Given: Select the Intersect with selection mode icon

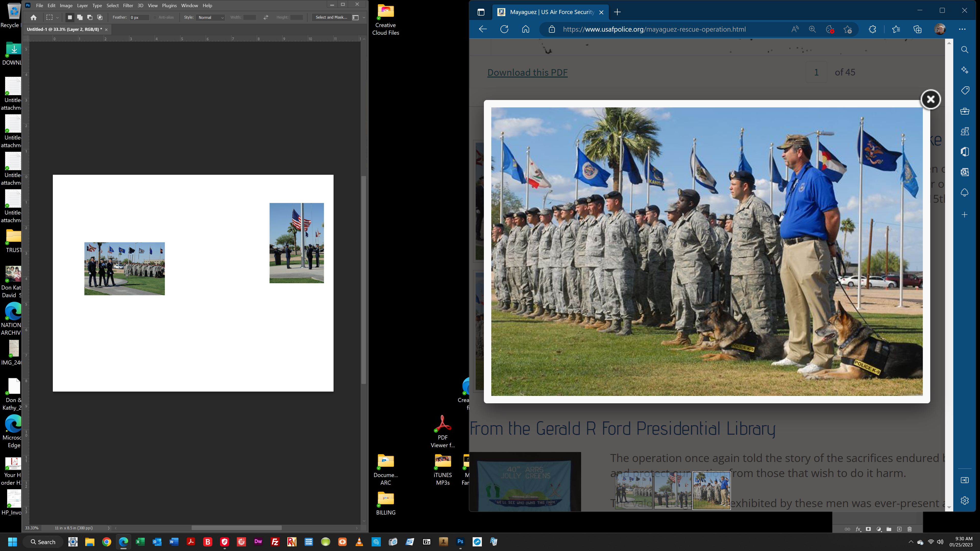Looking at the screenshot, I should pyautogui.click(x=100, y=18).
